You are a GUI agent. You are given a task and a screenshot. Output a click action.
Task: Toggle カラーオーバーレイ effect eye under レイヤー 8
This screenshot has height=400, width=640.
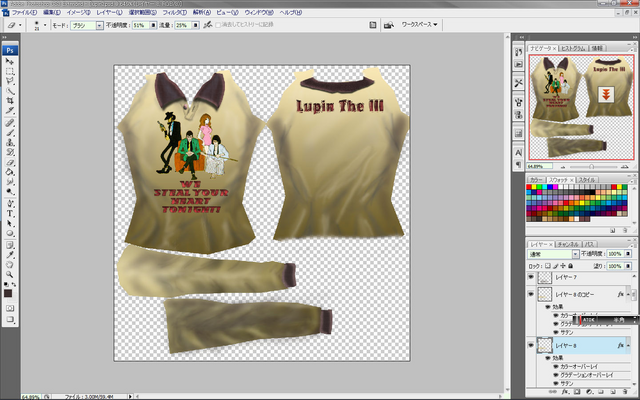[556, 367]
